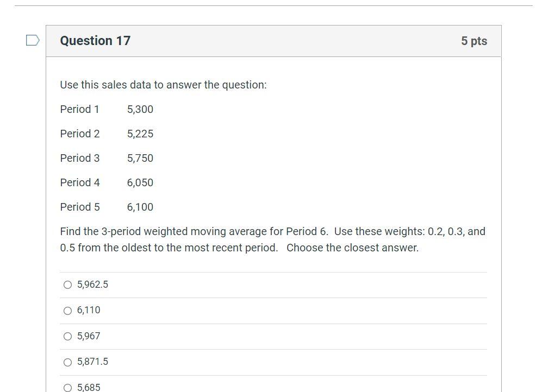Select the radio button for answer 6,110

click(67, 310)
